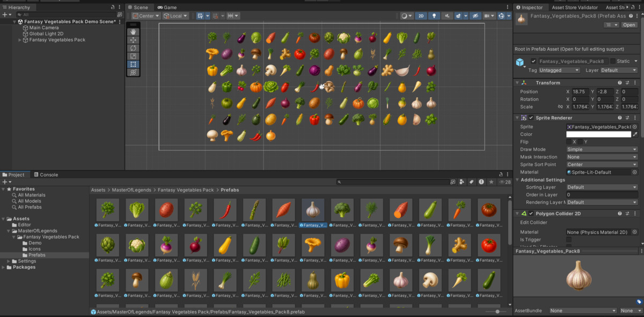Select the Rect tool
644x317 pixels.
click(134, 64)
